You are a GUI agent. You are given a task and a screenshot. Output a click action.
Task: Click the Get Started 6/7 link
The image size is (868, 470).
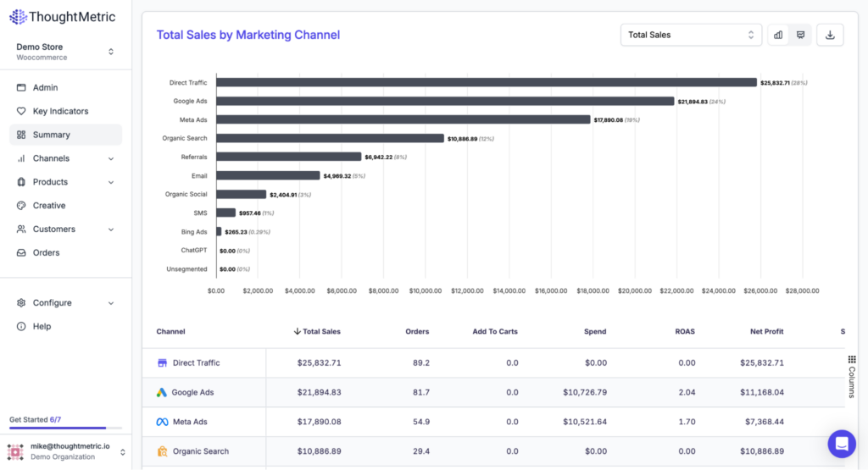(x=35, y=419)
